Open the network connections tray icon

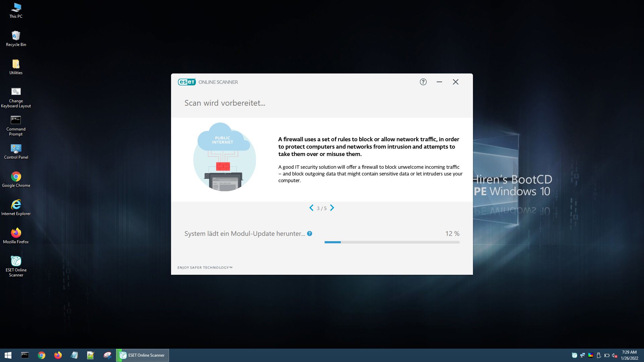tap(583, 355)
